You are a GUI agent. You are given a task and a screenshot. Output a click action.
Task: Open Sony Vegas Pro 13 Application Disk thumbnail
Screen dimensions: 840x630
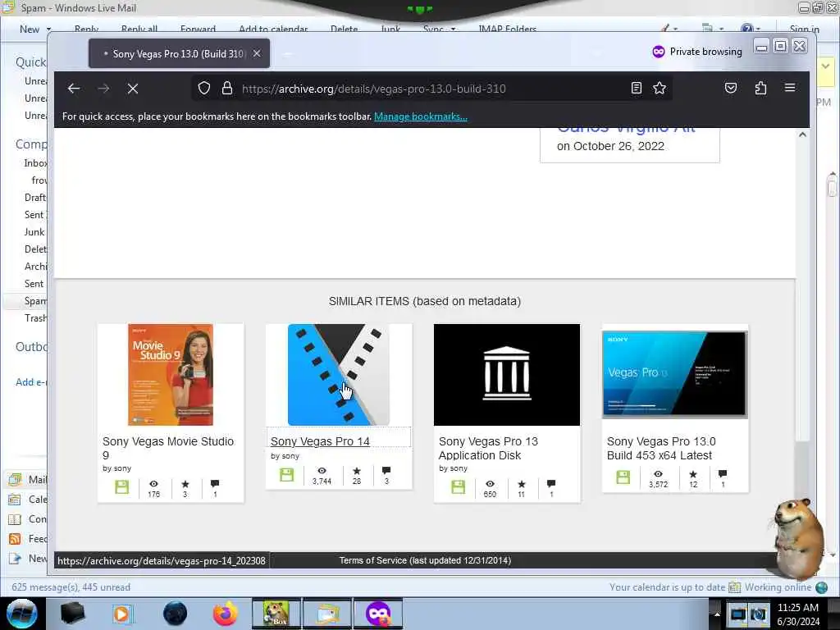click(x=507, y=374)
